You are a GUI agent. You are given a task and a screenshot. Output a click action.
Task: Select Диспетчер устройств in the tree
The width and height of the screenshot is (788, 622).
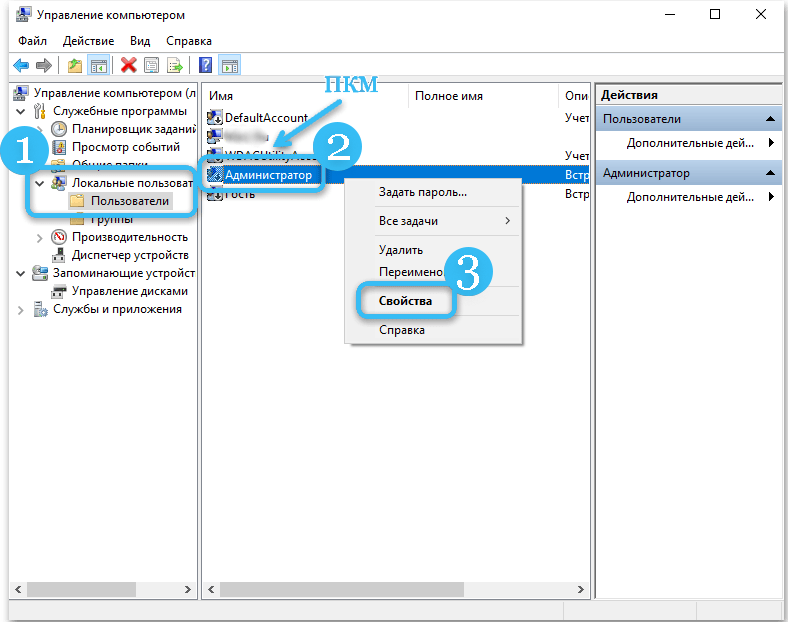(129, 255)
